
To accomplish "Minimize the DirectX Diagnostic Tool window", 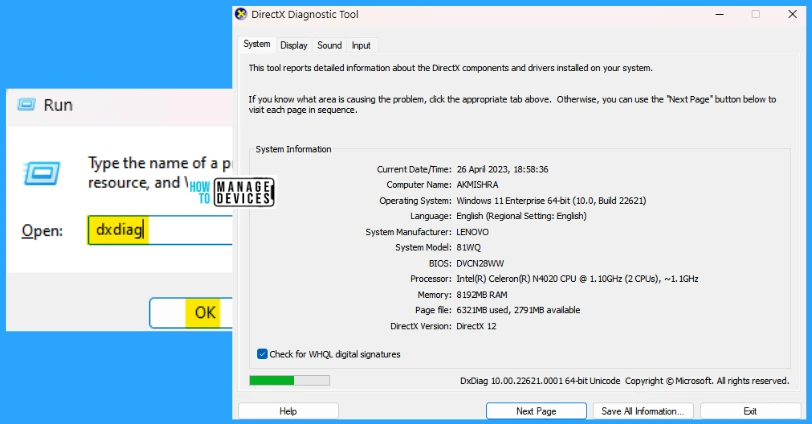I will click(719, 14).
